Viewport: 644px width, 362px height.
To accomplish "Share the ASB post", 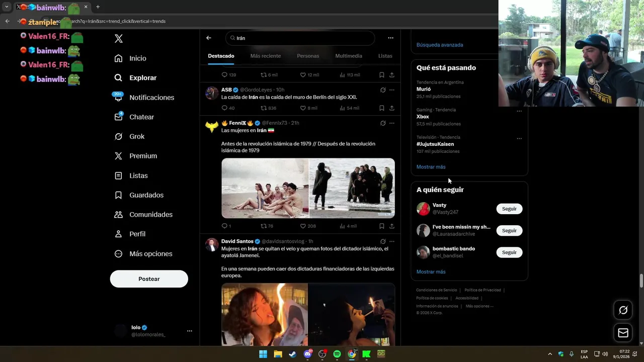I will [x=392, y=108].
